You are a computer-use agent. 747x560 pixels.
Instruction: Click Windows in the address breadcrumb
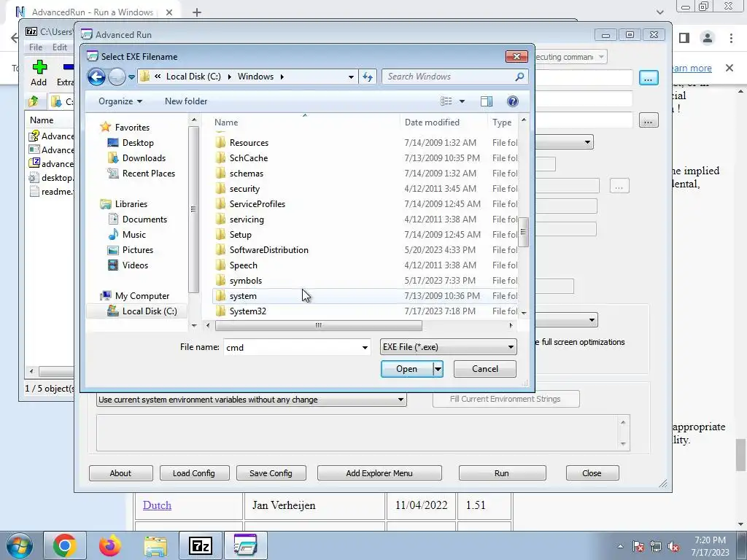(255, 77)
